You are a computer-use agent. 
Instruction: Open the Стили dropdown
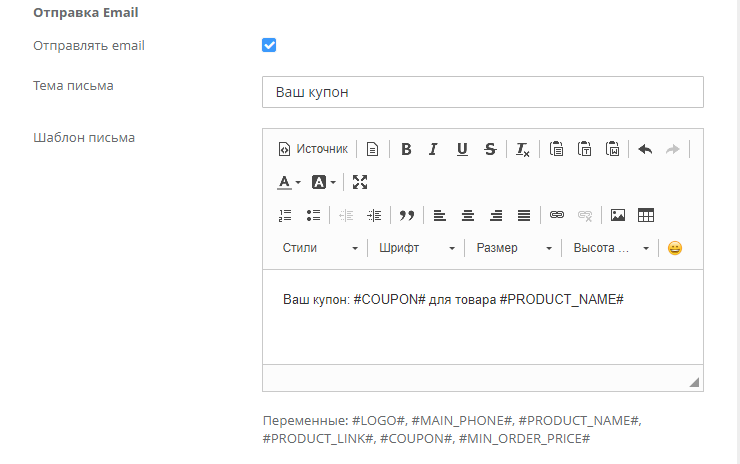coord(320,248)
